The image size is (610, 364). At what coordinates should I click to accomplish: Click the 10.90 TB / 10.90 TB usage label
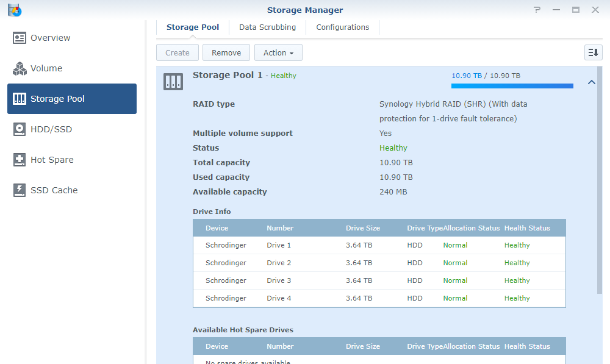tap(486, 76)
